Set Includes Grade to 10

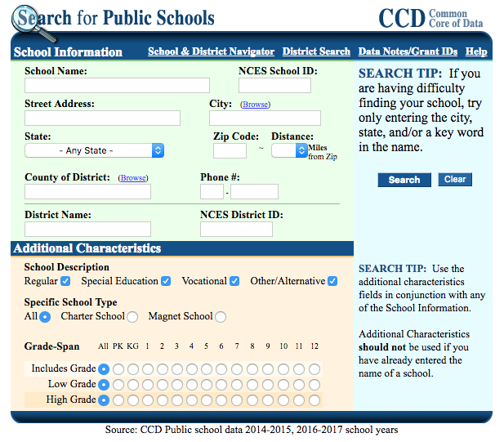(x=283, y=369)
